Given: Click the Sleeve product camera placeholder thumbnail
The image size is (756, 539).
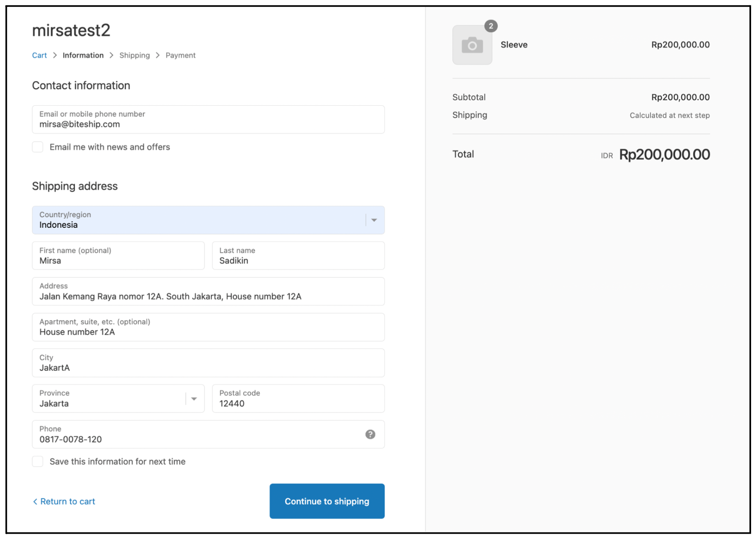Looking at the screenshot, I should 472,45.
